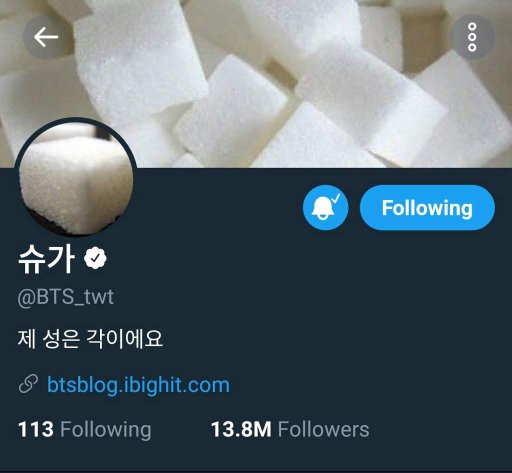
Task: Click the 13.8M follower count number
Action: click(x=241, y=429)
